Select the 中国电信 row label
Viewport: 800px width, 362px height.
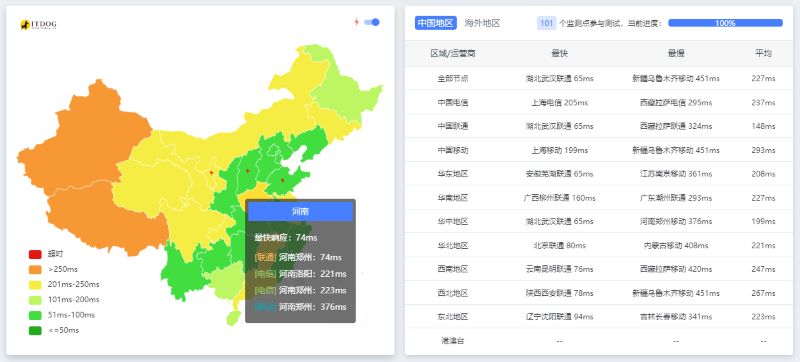[453, 102]
